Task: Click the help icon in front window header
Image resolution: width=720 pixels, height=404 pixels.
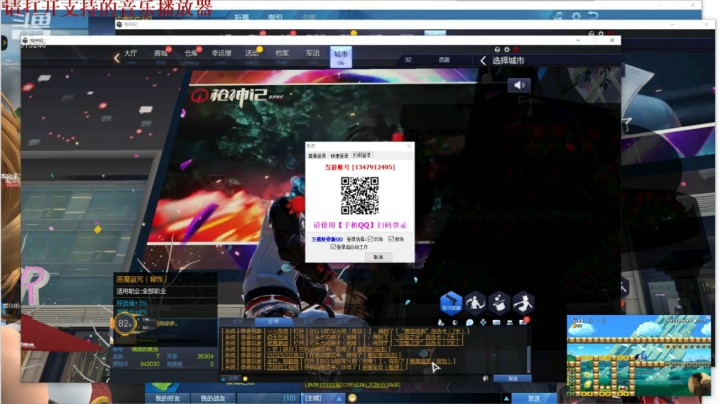Action: 497,49
